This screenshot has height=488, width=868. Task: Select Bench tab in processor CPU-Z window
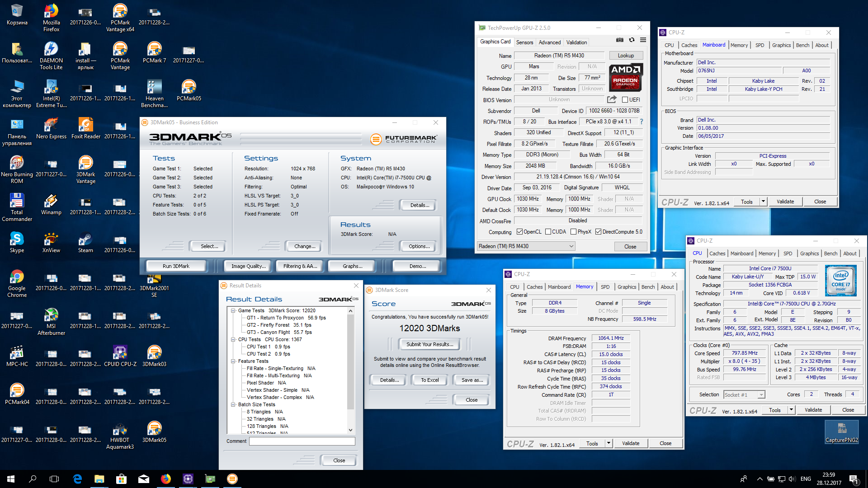(830, 253)
